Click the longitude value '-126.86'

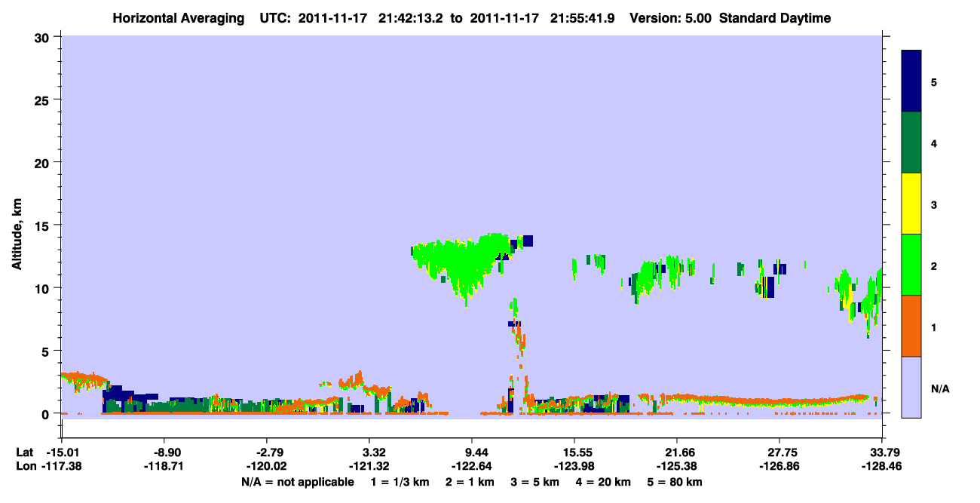point(779,466)
